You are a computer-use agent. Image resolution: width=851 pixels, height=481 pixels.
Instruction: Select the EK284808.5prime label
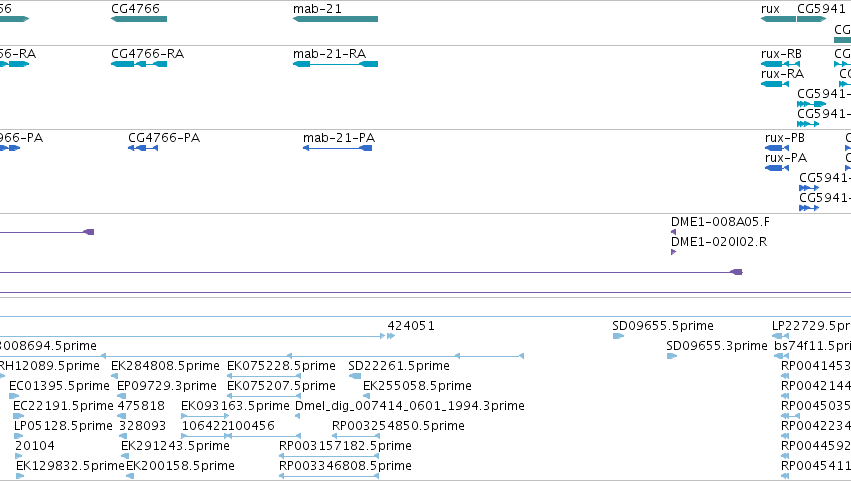pyautogui.click(x=165, y=366)
